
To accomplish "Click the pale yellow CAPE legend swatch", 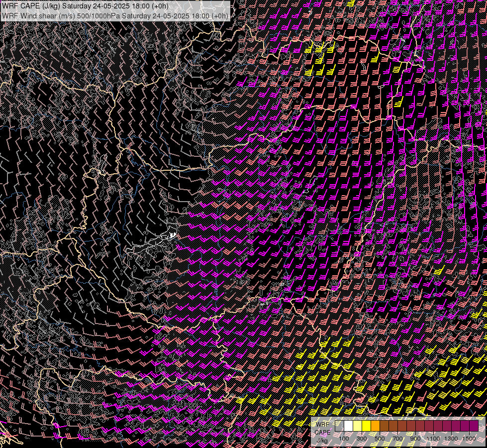I will [x=358, y=426].
